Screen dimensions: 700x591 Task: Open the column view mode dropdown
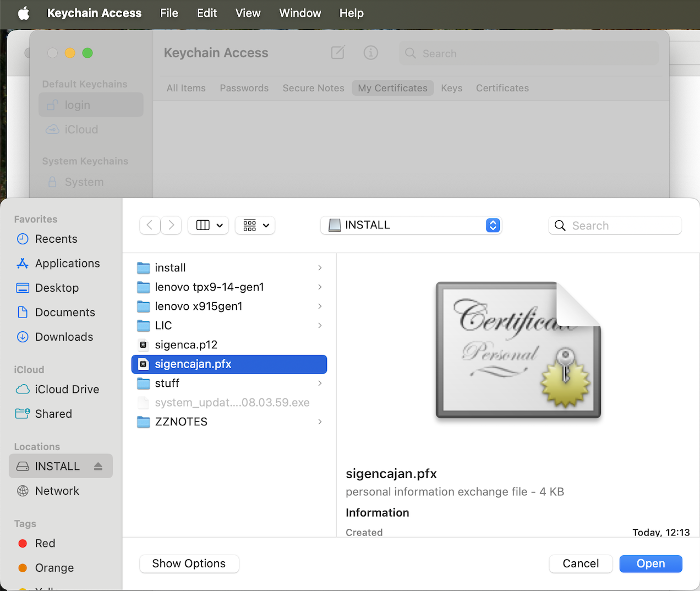(209, 225)
